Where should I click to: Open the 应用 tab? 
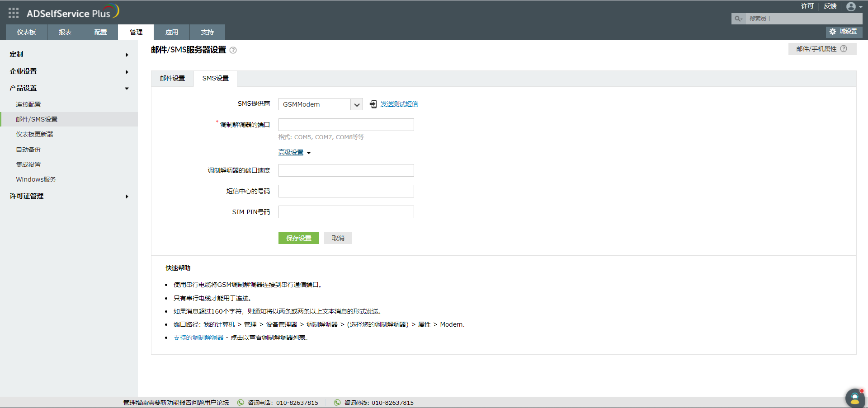point(172,32)
